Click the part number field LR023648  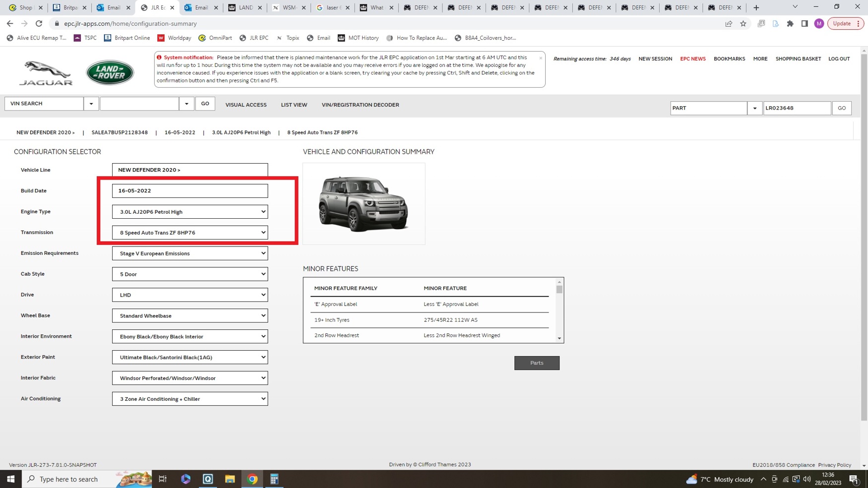tap(797, 108)
